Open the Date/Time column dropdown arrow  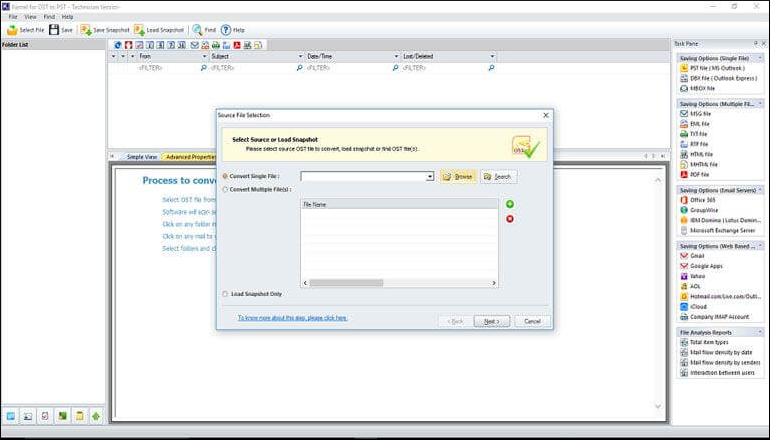tap(396, 56)
